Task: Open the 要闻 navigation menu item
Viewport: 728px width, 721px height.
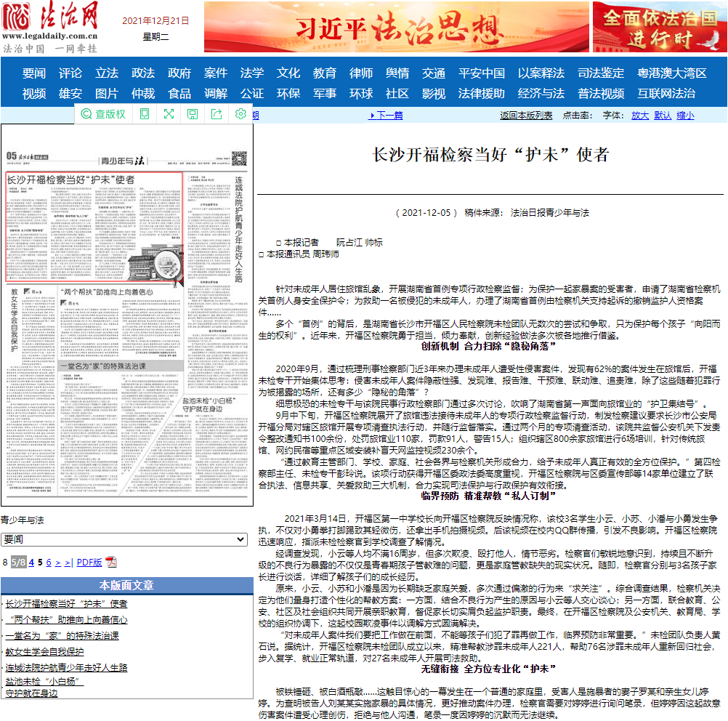Action: pos(34,73)
